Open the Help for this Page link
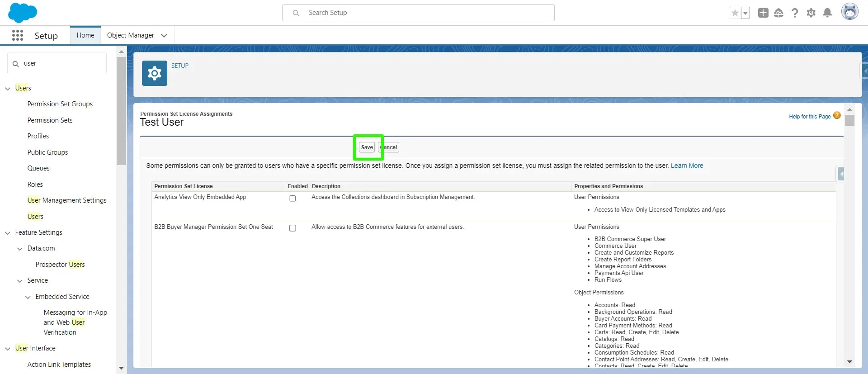This screenshot has height=374, width=868. pos(810,117)
